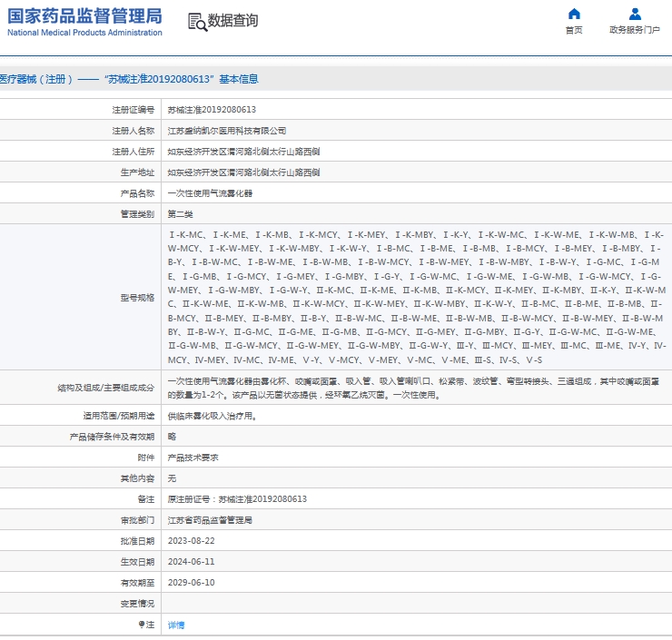This screenshot has height=640, width=672.
Task: Click the 管理类别 label
Action: coord(137,214)
